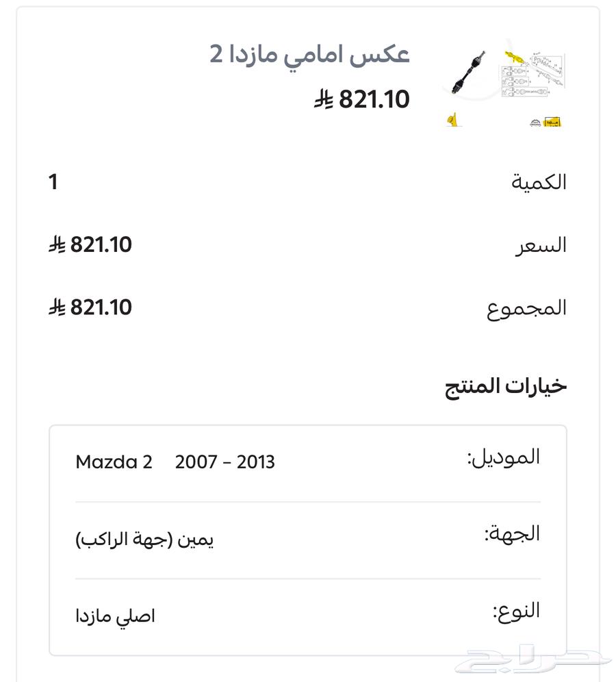This screenshot has height=682, width=616.
Task: Click the الجهة side option label
Action: click(512, 534)
